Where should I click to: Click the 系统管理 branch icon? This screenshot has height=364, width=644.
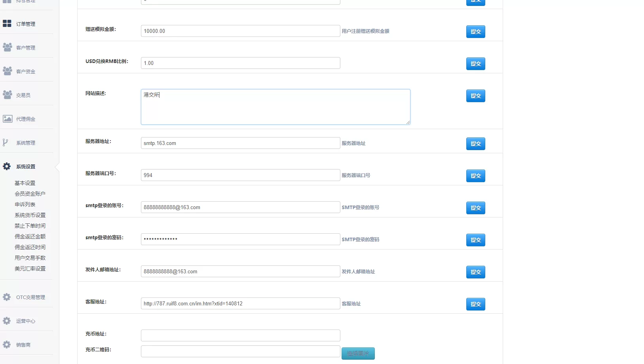pyautogui.click(x=6, y=143)
